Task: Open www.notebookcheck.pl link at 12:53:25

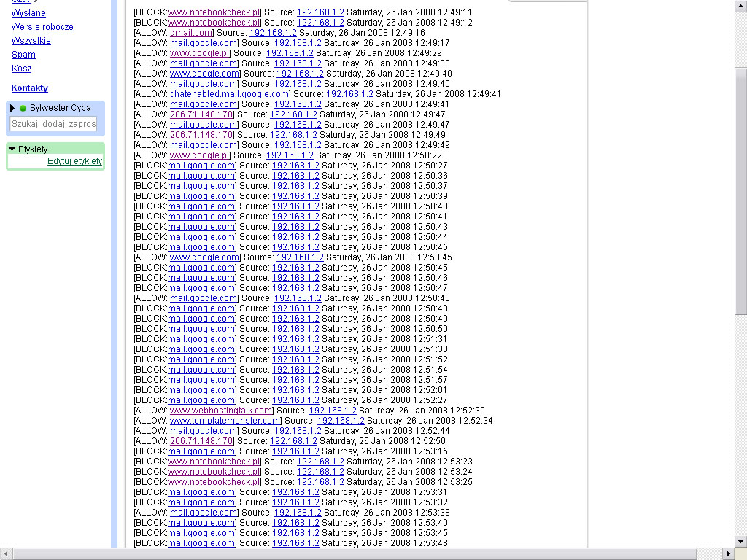Action: (x=214, y=482)
